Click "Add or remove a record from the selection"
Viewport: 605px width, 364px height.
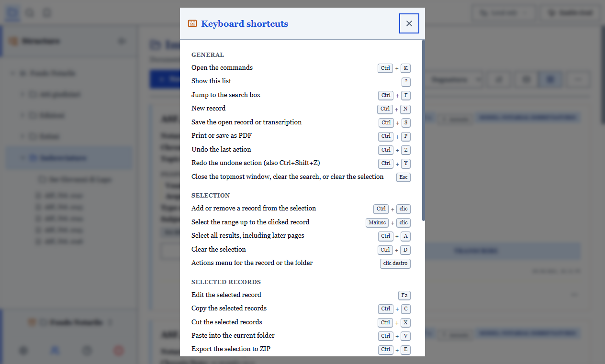coord(254,208)
